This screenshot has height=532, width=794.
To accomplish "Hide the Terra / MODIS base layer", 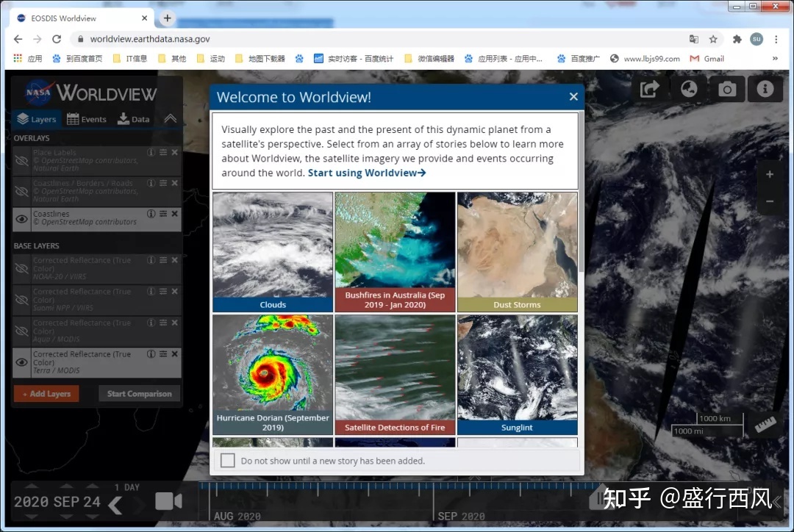I will pyautogui.click(x=22, y=362).
